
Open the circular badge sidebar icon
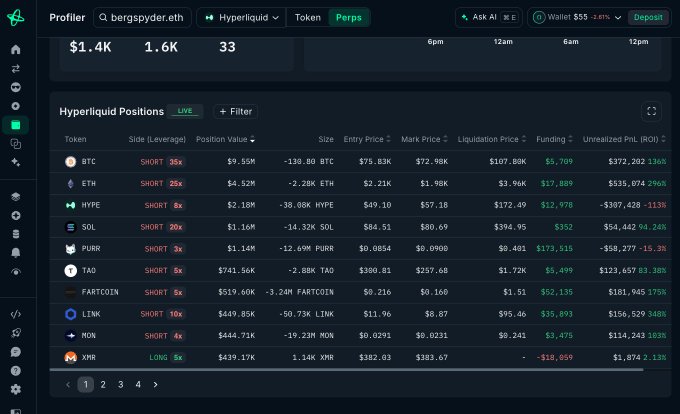coord(16,106)
